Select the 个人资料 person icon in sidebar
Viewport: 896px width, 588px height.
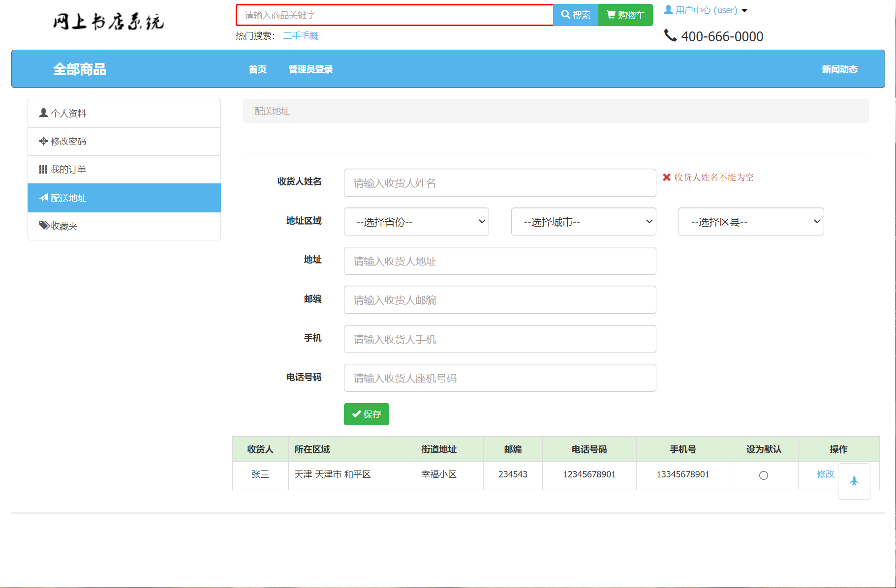coord(43,113)
